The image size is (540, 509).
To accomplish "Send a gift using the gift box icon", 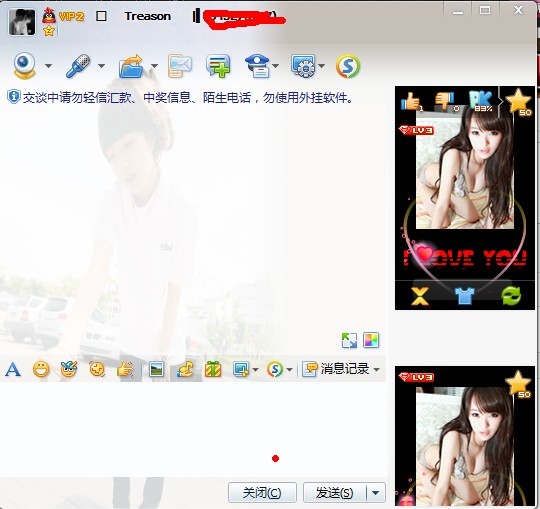I will 213,369.
